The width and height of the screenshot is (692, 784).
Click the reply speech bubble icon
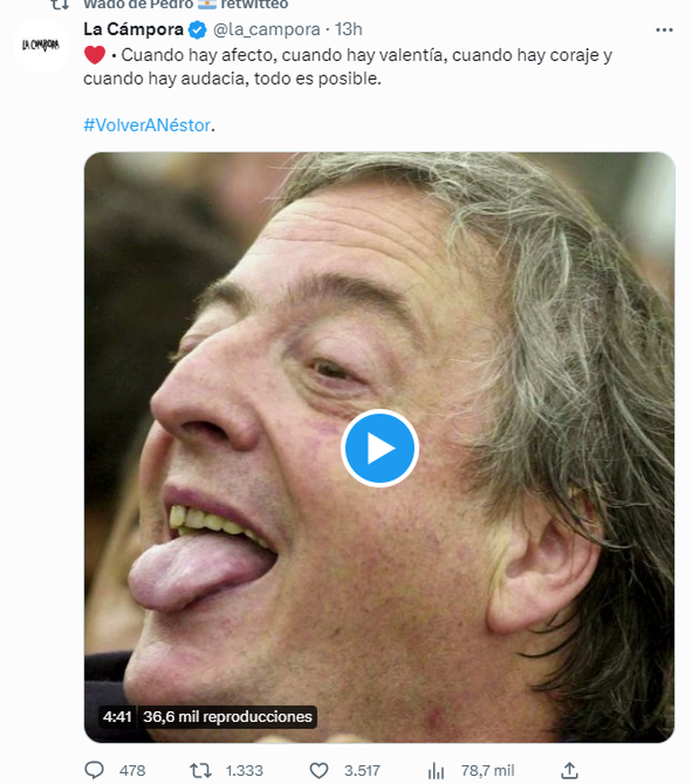(94, 771)
